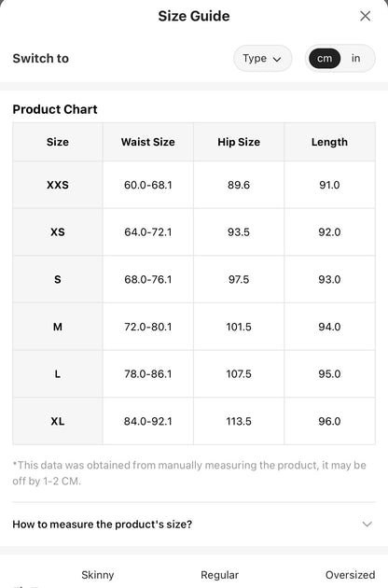
Task: Click the XS size row header
Action: pos(58,232)
